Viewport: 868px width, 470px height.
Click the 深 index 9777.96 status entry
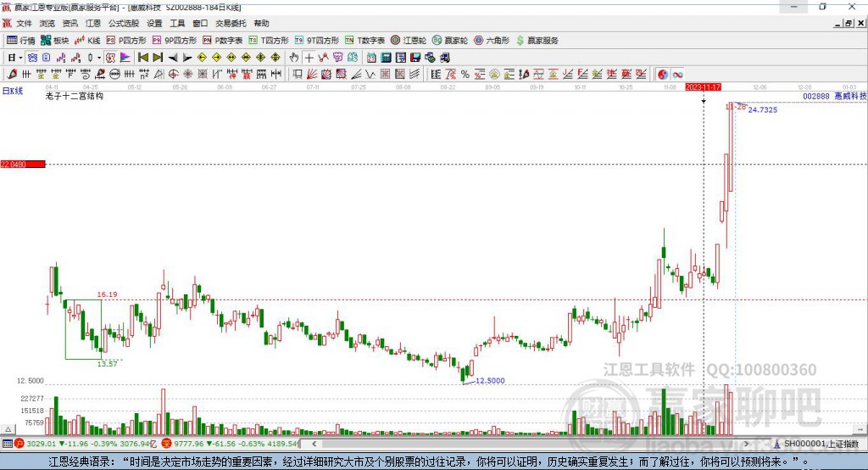tap(231, 444)
